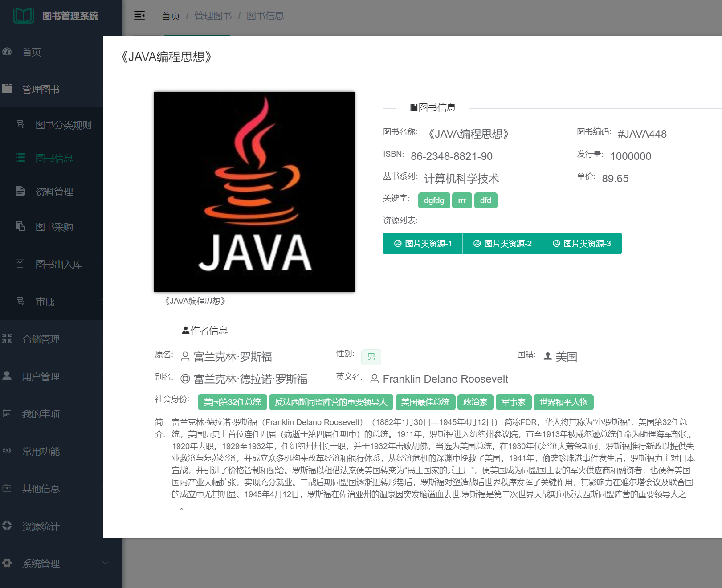
Task: Click the 世界和平人物 tag
Action: 563,402
